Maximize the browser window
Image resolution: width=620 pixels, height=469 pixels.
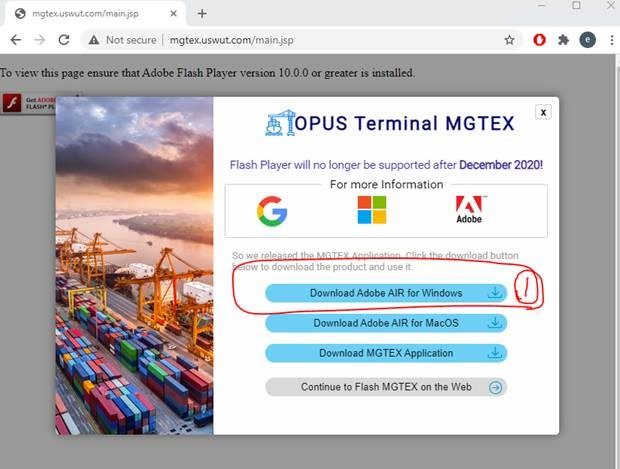[577, 5]
